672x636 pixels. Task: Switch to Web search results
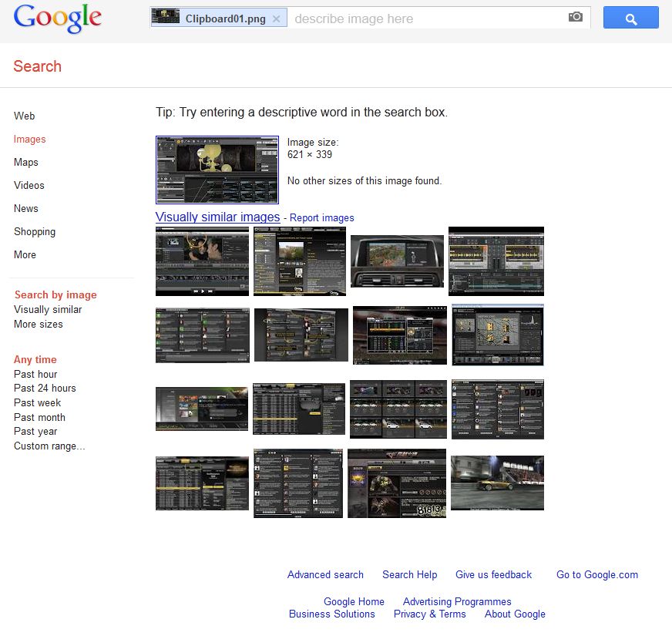(x=25, y=116)
